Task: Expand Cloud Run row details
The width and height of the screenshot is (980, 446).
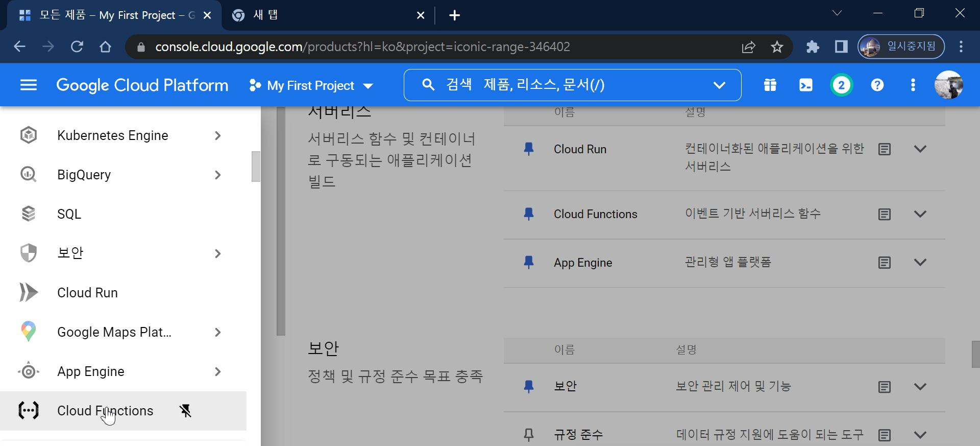Action: pos(920,149)
